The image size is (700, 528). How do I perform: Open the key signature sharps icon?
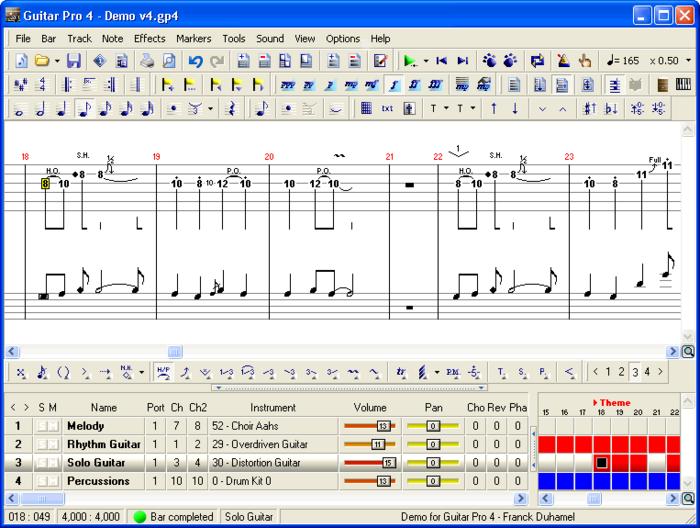[x=21, y=84]
